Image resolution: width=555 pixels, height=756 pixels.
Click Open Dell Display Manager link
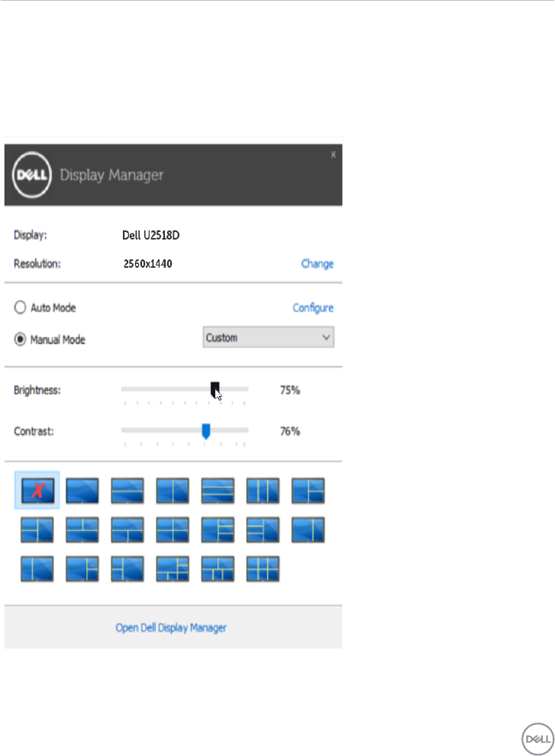click(171, 628)
